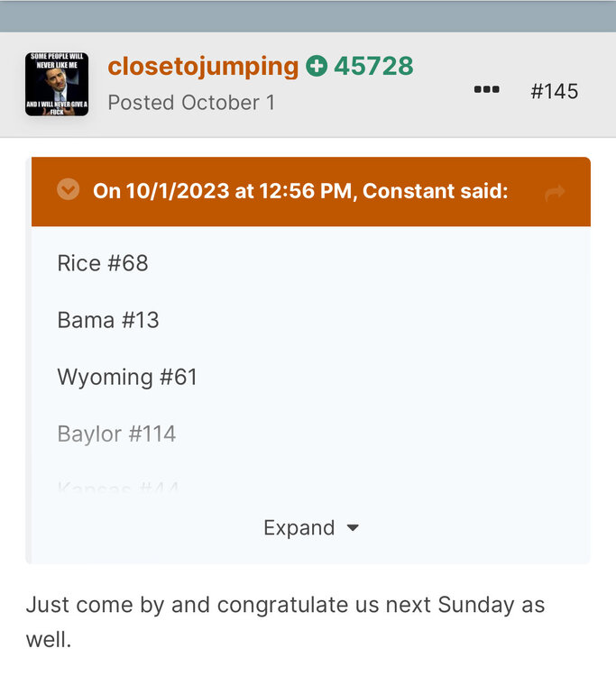Expand the quoted post via Expand text
Screen dimensions: 616x676
tap(299, 527)
